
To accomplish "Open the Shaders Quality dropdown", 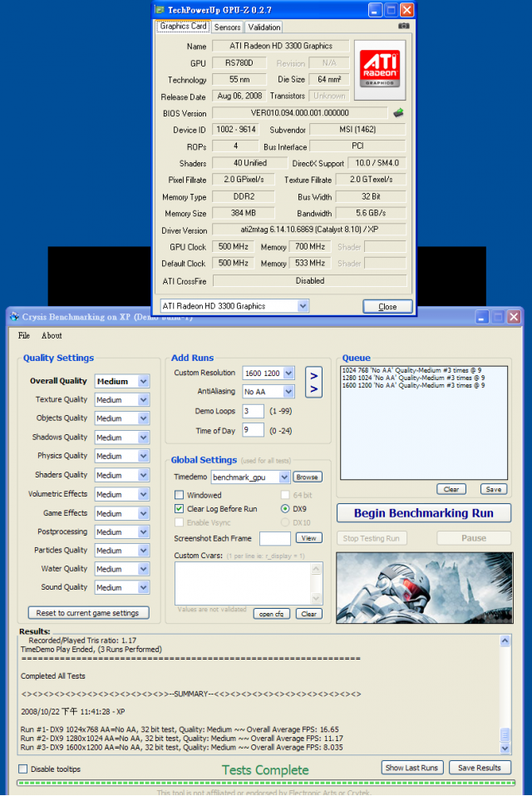I will (x=144, y=475).
